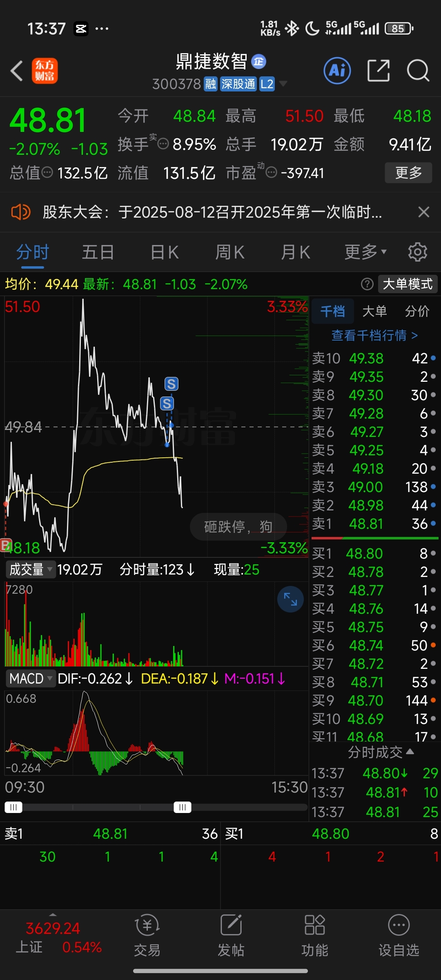Tap 买6 row at 48.74
The width and height of the screenshot is (441, 980).
pos(374,646)
